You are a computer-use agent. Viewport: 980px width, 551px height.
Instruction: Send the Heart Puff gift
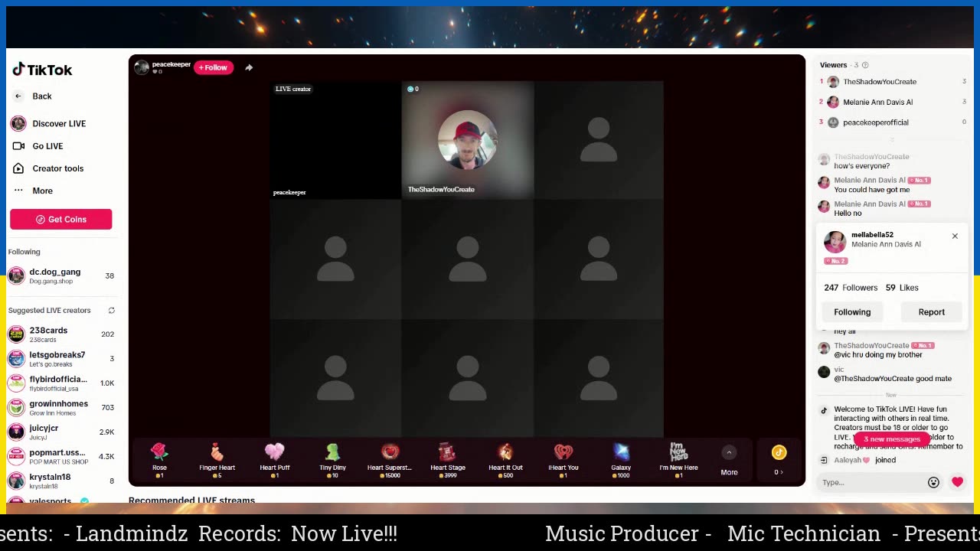(x=275, y=460)
